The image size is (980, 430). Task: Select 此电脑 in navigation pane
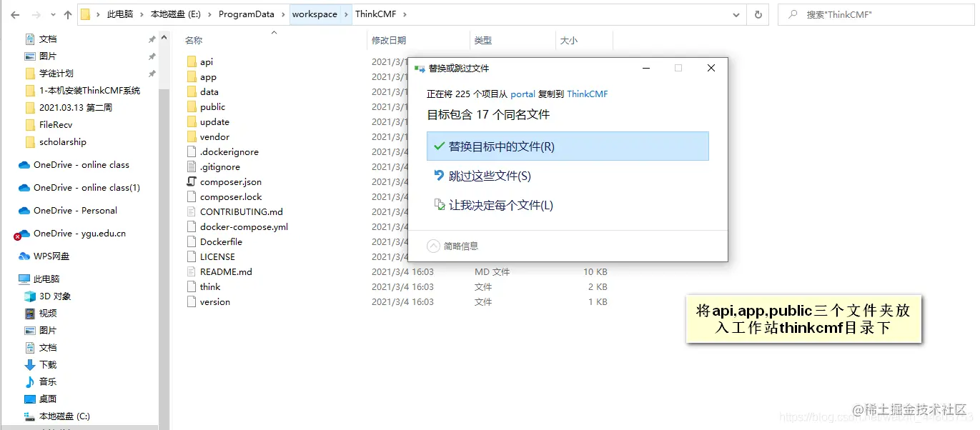pos(46,279)
